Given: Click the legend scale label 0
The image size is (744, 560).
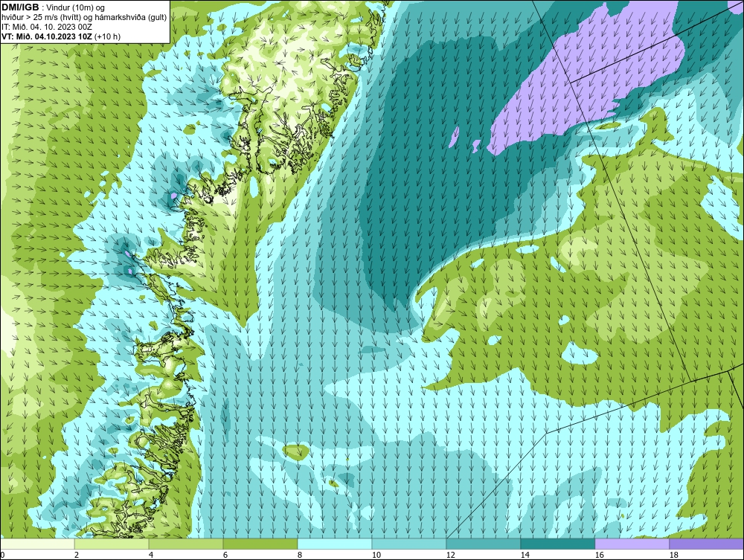Looking at the screenshot, I should coord(2,555).
